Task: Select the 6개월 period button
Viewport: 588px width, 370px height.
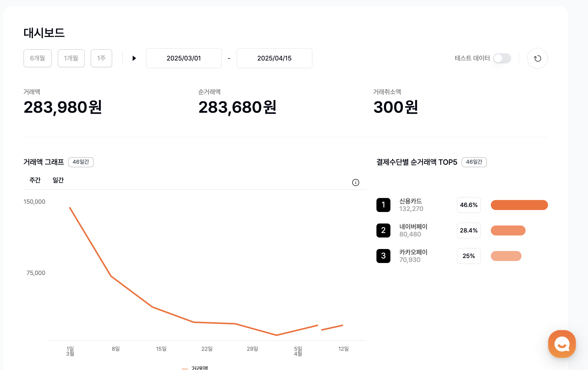Action: (x=37, y=58)
